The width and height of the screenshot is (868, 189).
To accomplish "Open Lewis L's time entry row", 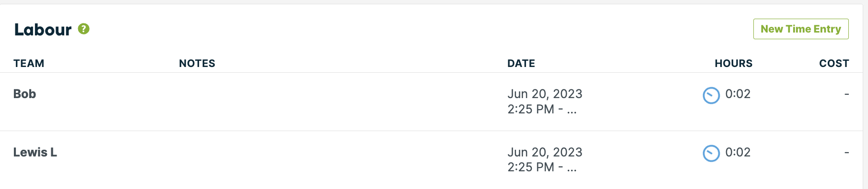I will [432, 160].
